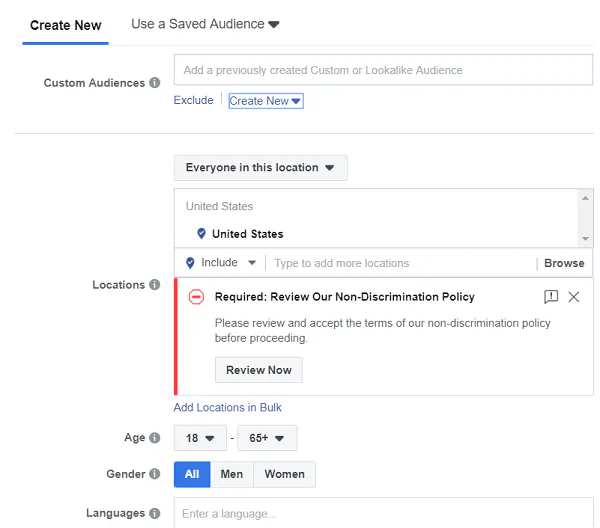Open the Include locations dropdown
Screen dimensions: 600x528
tap(221, 263)
